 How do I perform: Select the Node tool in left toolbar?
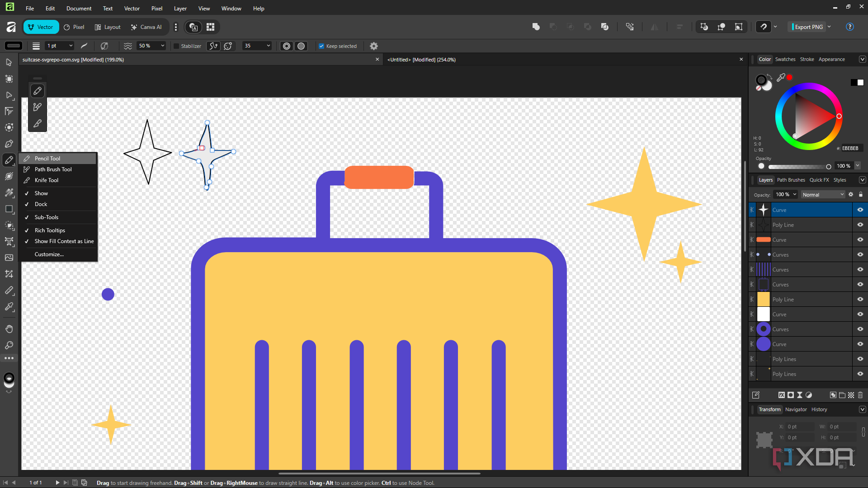(9, 95)
